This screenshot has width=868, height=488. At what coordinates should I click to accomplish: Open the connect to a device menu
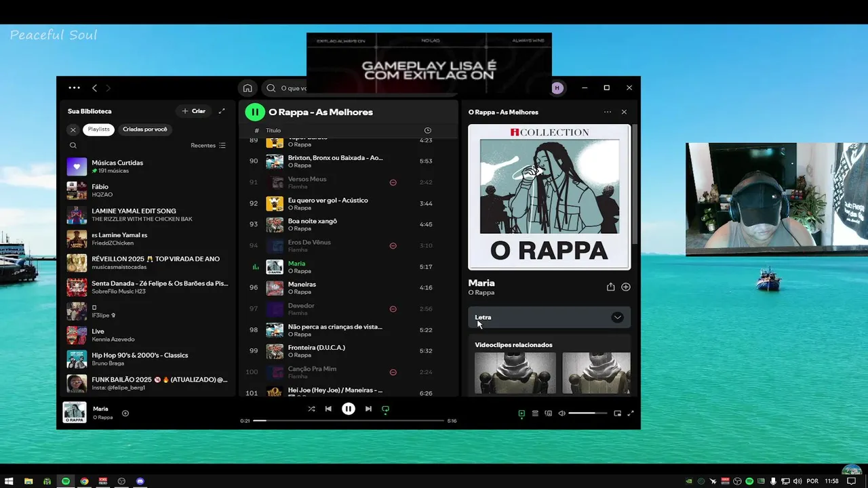[x=549, y=413]
